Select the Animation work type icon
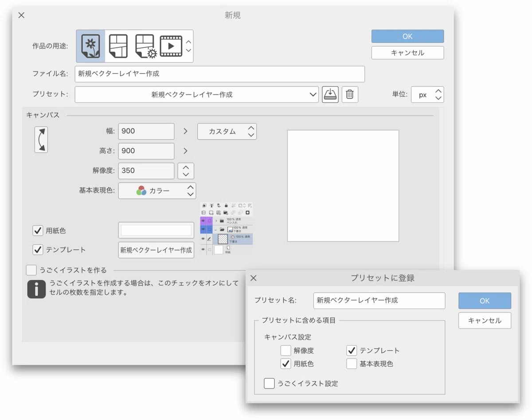Viewport: 532px width, 420px height. 171,46
